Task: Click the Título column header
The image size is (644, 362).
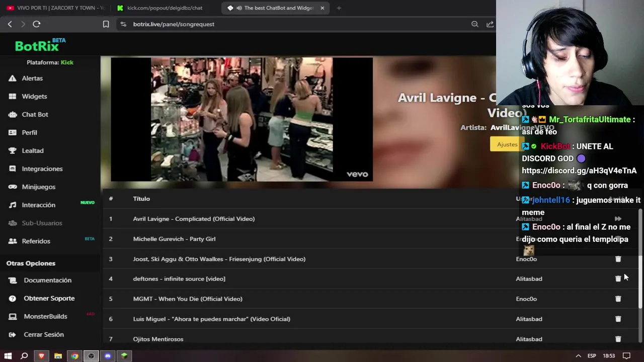Action: [x=141, y=199]
